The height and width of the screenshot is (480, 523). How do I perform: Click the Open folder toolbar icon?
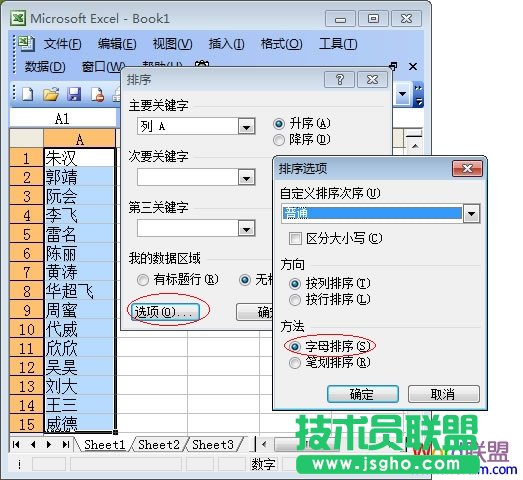(x=51, y=94)
